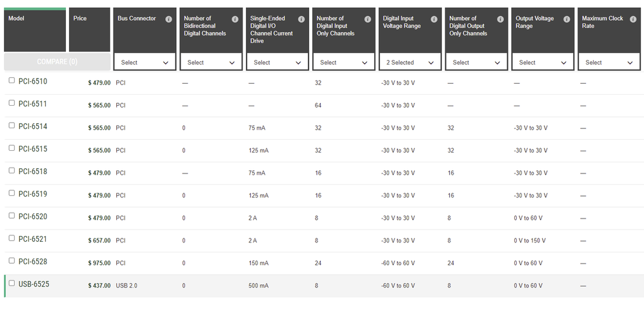Viewport: 644px width, 312px height.
Task: Tick the PCI-6510 compare checkbox
Action: [x=12, y=81]
